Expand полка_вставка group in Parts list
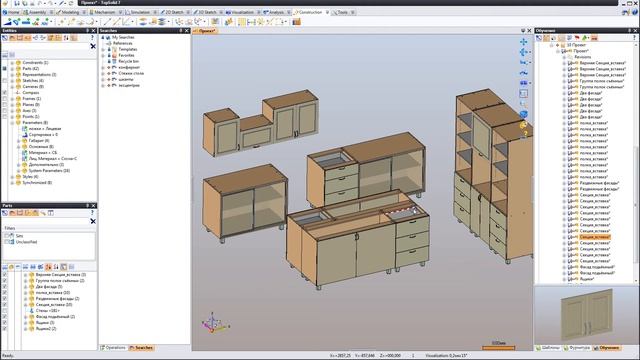The height and width of the screenshot is (360, 640). [25, 293]
